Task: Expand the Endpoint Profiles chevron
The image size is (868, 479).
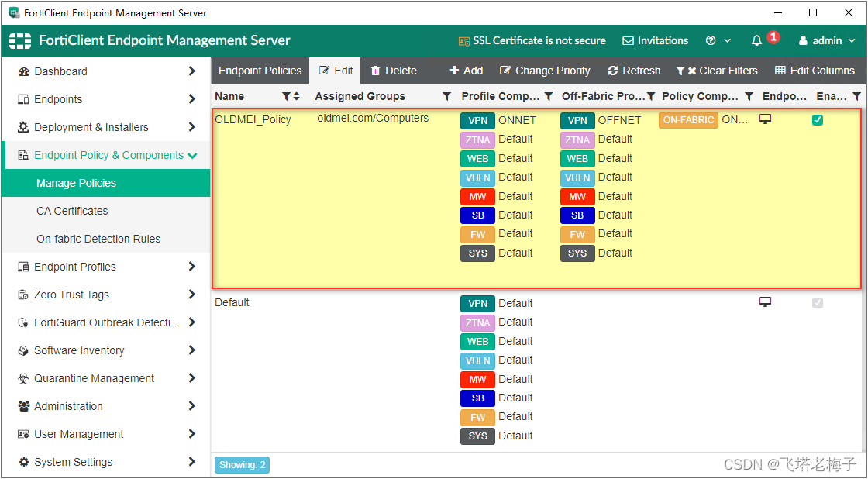Action: coord(191,267)
